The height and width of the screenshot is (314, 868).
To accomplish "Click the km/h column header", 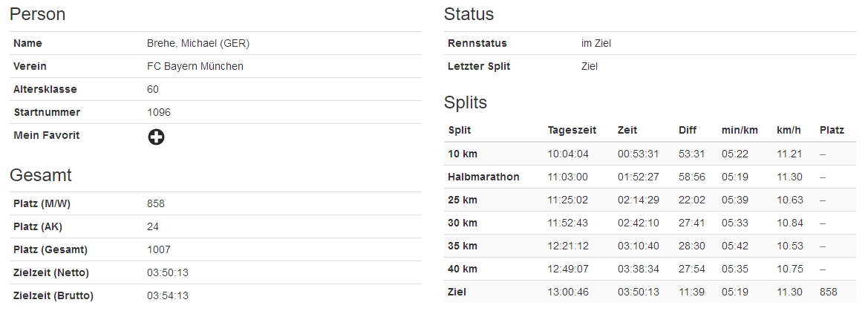I will 789,130.
